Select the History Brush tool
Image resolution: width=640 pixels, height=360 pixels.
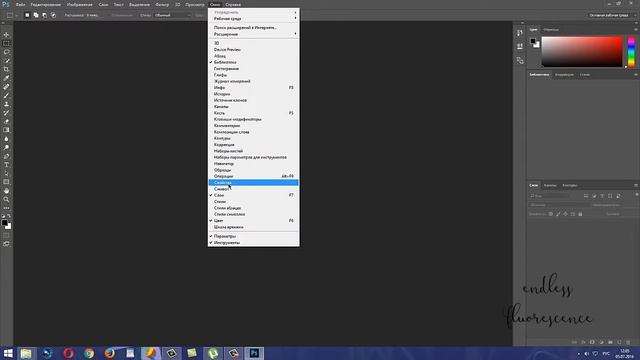point(6,113)
